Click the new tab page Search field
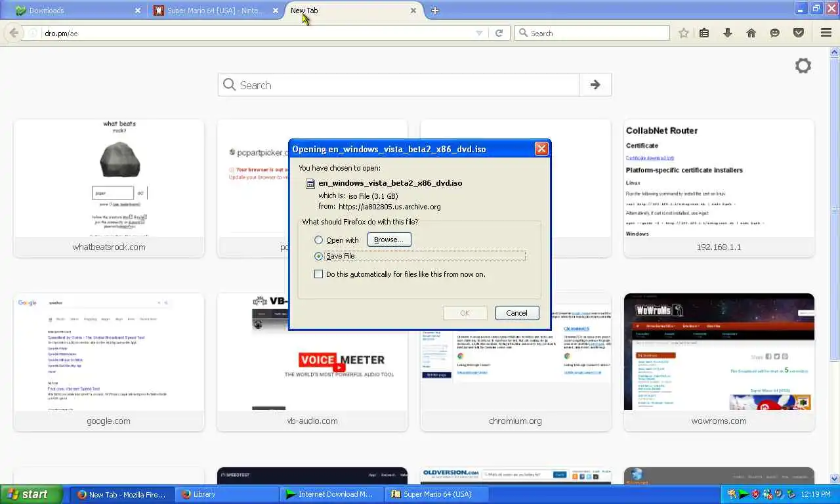Viewport: 840px width, 504px height. coord(399,85)
